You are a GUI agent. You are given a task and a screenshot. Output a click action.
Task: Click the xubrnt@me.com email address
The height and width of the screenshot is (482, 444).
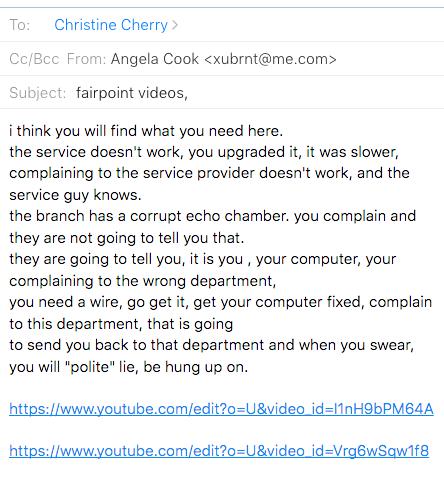pos(270,59)
